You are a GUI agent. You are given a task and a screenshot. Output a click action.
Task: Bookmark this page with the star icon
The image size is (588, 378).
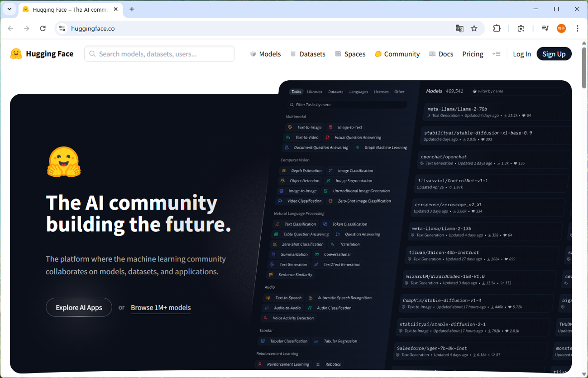tap(474, 29)
